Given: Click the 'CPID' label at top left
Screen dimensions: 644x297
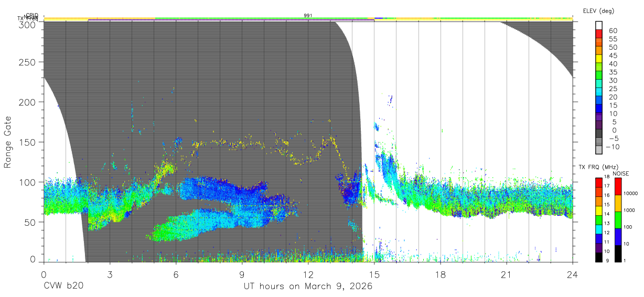Looking at the screenshot, I should 32,16.
